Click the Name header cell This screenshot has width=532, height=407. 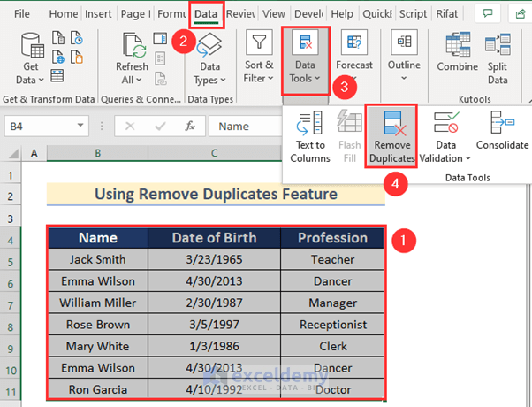(x=98, y=238)
